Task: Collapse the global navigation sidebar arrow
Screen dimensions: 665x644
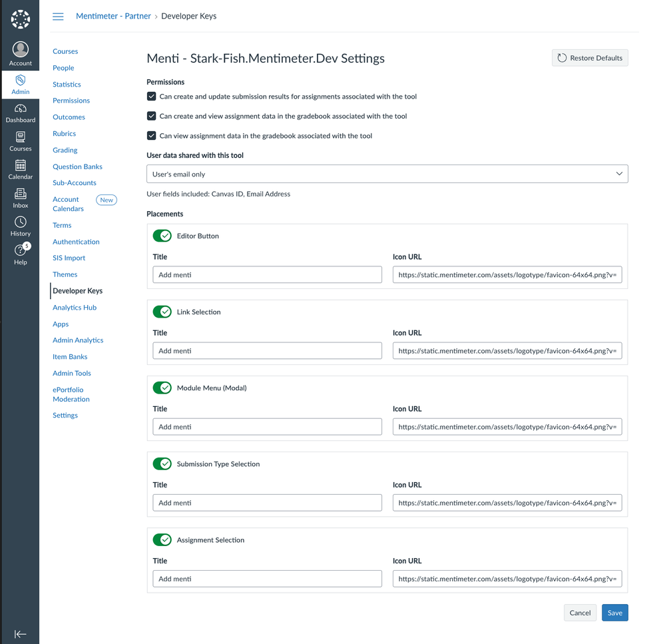Action: pos(20,634)
